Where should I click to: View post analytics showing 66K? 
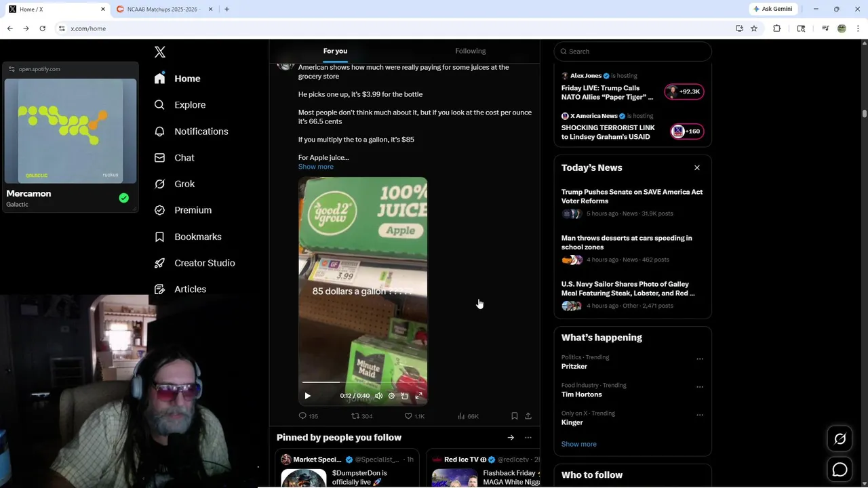pos(469,416)
